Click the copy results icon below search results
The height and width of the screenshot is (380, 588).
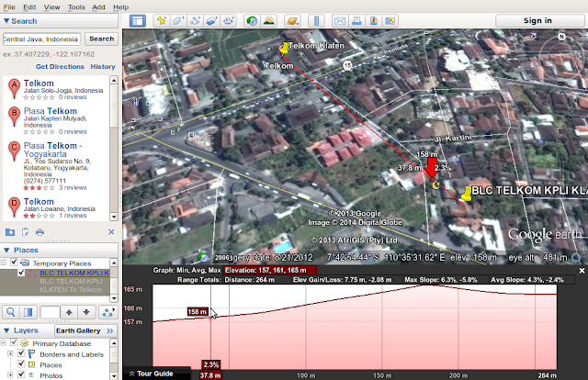point(25,232)
